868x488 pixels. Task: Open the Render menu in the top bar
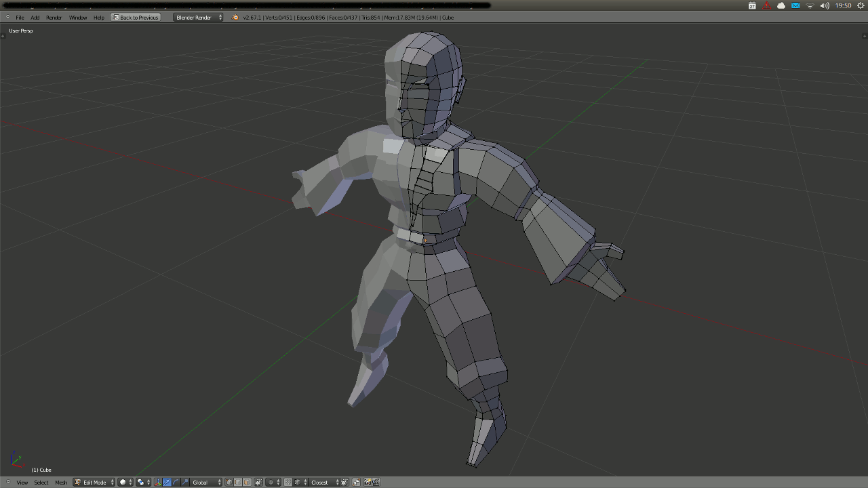pyautogui.click(x=54, y=18)
